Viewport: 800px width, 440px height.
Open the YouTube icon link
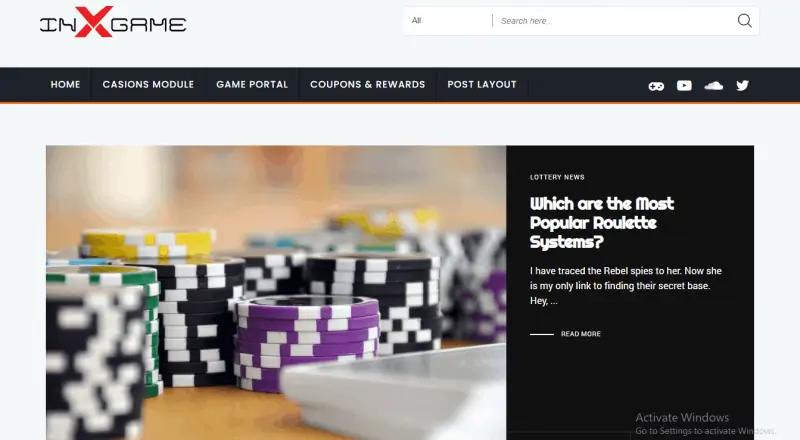coord(684,85)
